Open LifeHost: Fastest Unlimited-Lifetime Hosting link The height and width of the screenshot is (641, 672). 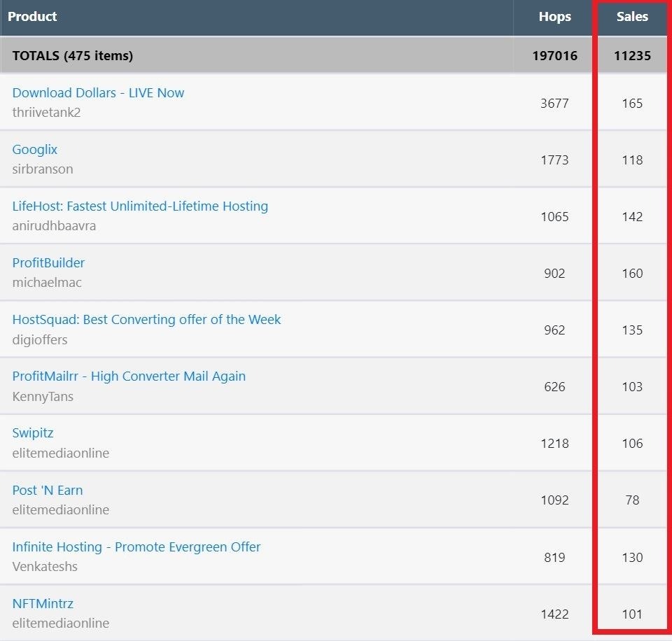(x=140, y=206)
